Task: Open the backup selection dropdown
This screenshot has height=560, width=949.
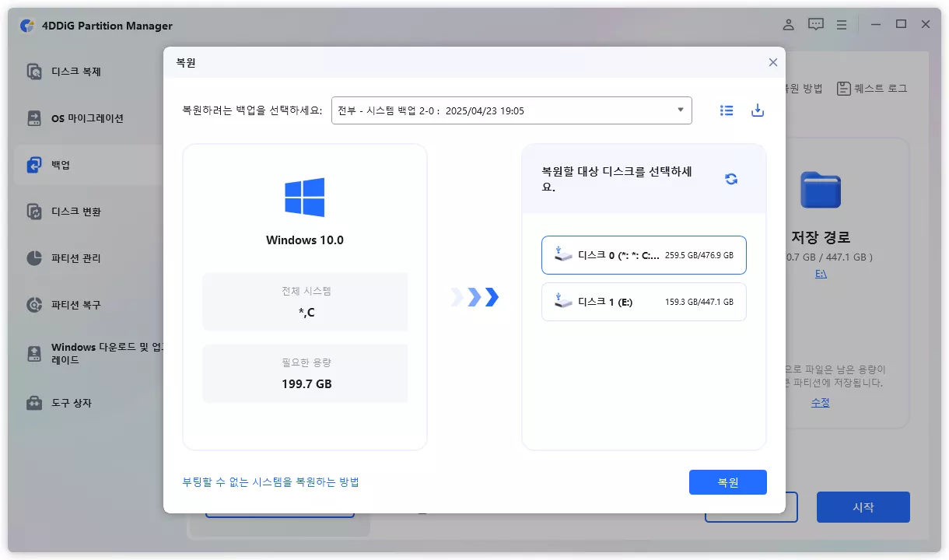Action: [x=512, y=110]
